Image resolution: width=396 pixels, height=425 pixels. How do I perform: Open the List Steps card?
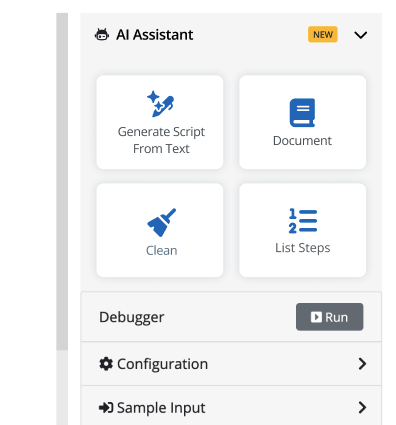tap(303, 230)
